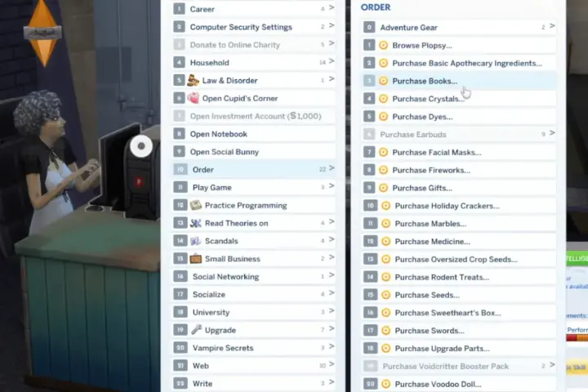The image size is (588, 392).
Task: Click the coin icon beside Purchase Crystals
Action: [x=383, y=99]
